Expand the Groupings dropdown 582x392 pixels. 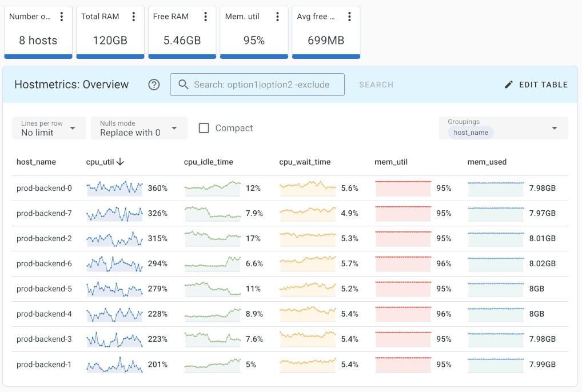554,128
